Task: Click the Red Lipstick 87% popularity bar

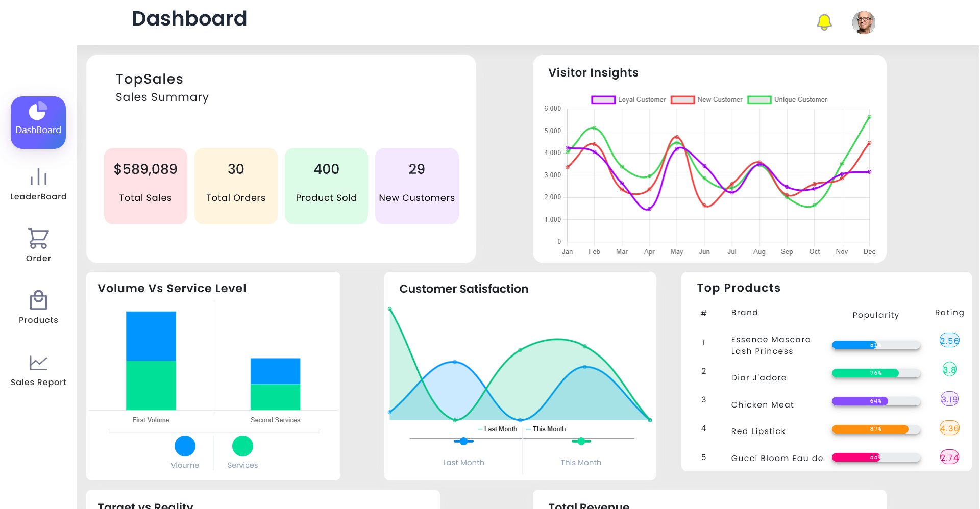Action: click(x=876, y=429)
